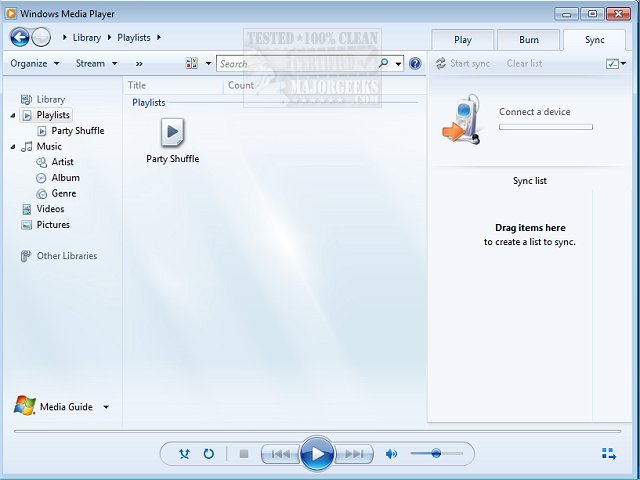640x480 pixels.
Task: Show more toolbar commands chevron
Action: click(139, 64)
